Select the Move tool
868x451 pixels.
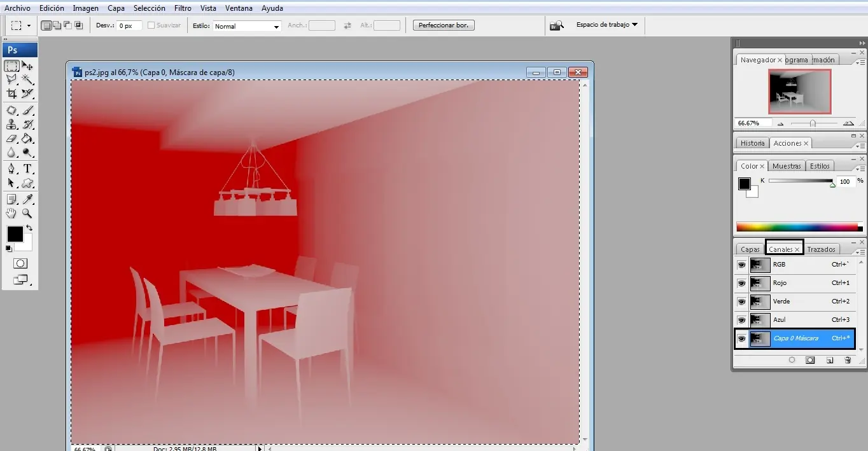tap(27, 66)
